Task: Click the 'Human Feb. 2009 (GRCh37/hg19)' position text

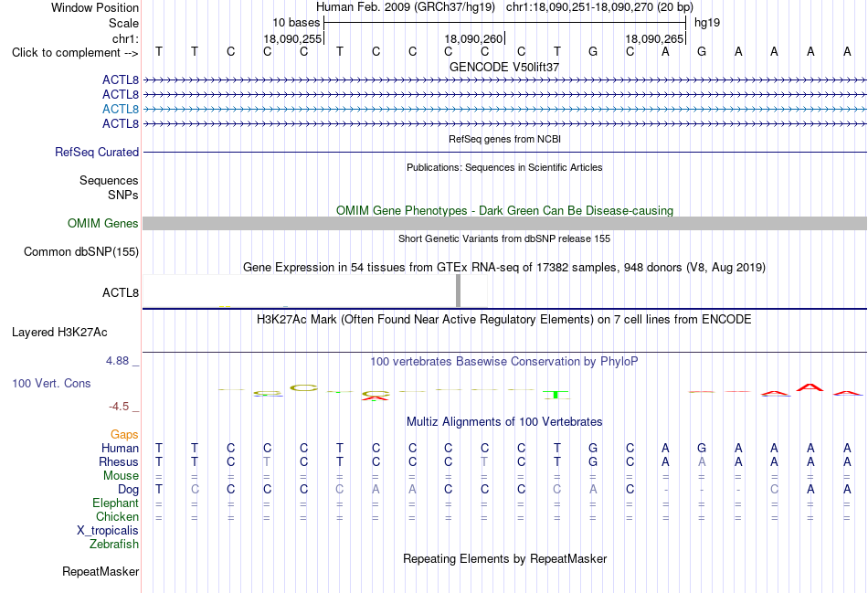Action: point(405,7)
